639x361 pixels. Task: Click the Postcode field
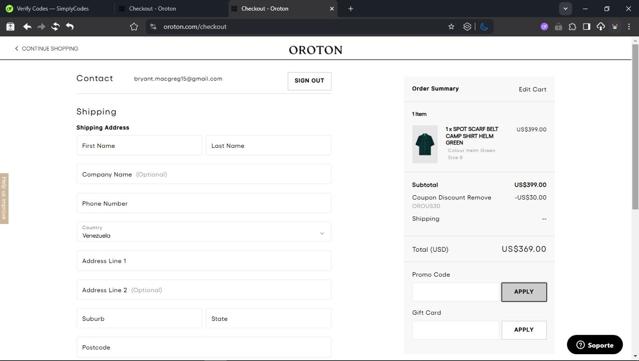[204, 347]
